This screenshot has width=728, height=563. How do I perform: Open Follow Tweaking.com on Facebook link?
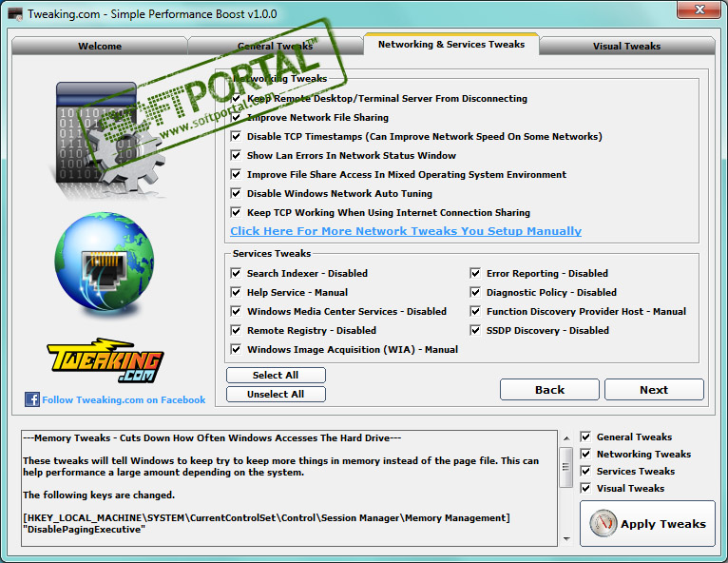pyautogui.click(x=124, y=399)
